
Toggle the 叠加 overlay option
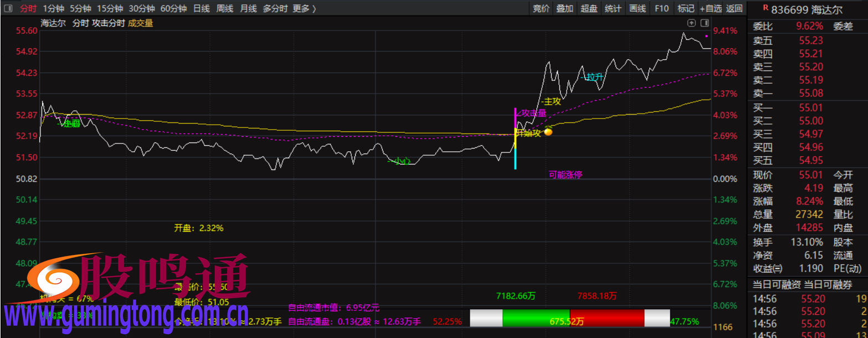point(564,8)
